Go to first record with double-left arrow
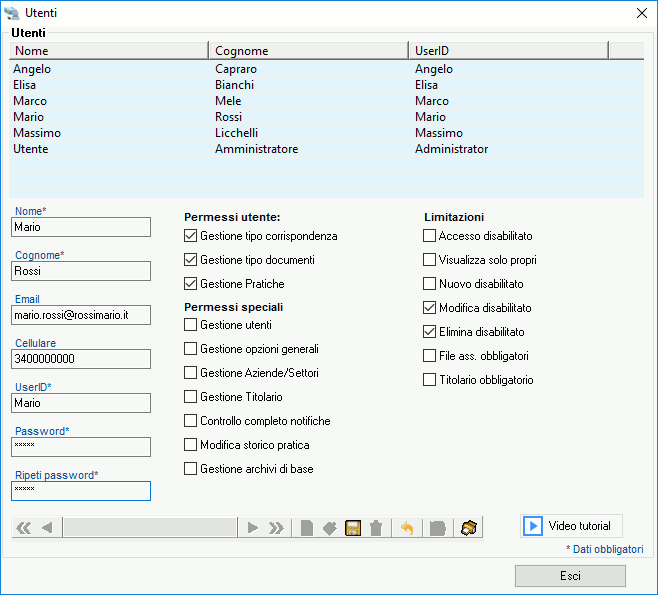 pyautogui.click(x=24, y=527)
